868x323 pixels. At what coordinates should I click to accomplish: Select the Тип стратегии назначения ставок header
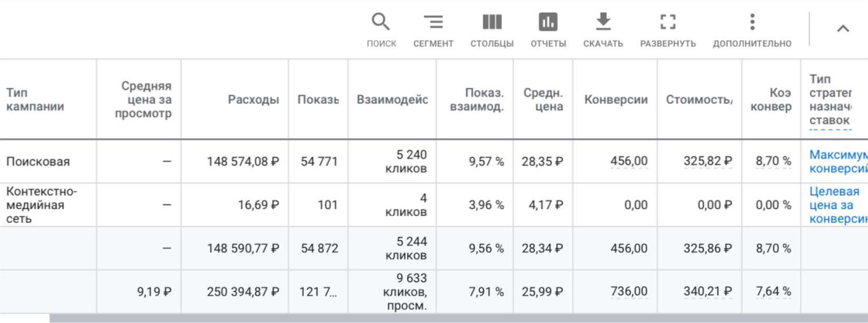(830, 100)
